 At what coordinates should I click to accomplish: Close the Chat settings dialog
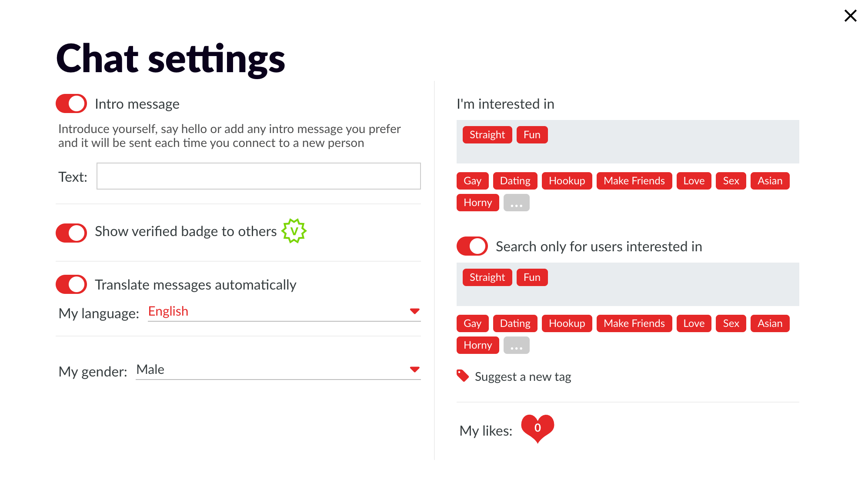[x=850, y=16]
